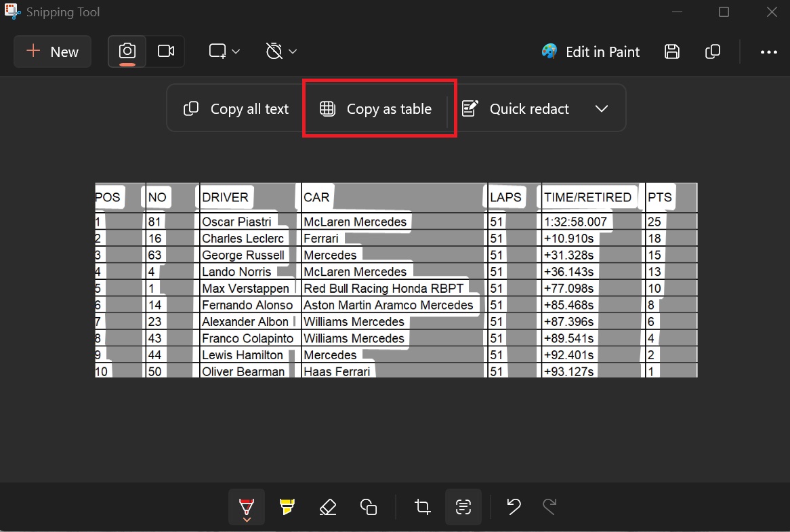Click the Edit in Paint button
The image size is (790, 532).
pyautogui.click(x=590, y=52)
